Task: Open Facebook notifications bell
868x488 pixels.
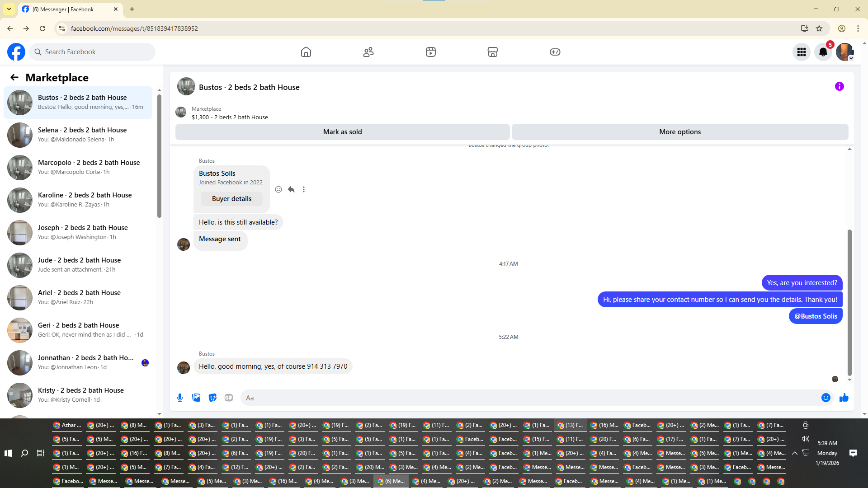Action: pos(823,52)
